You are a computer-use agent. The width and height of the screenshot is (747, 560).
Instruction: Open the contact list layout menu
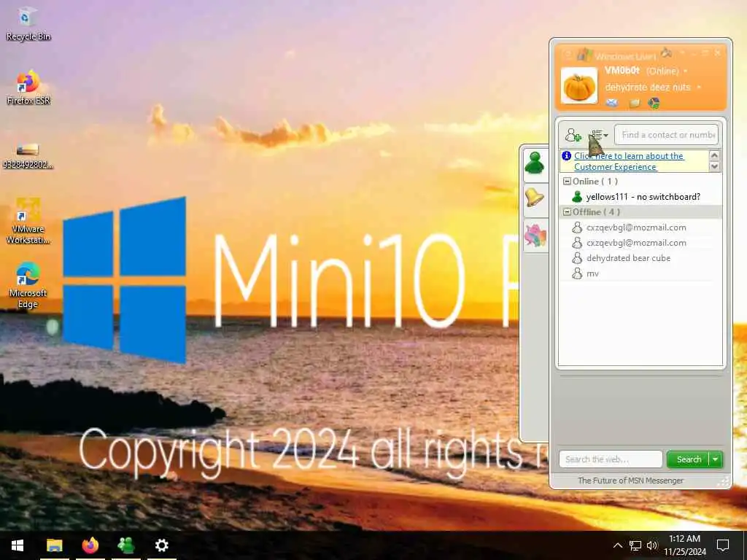coord(600,135)
